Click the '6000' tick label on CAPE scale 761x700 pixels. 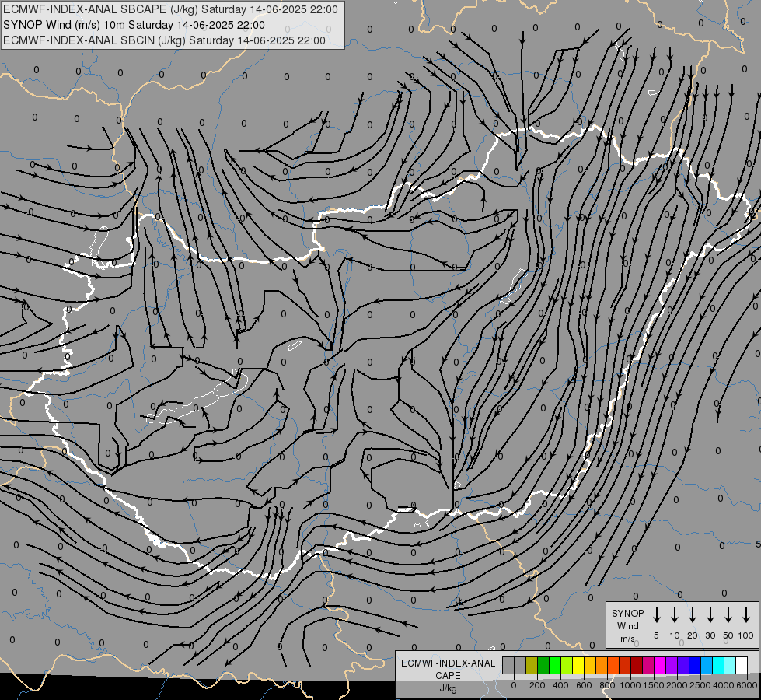747,685
